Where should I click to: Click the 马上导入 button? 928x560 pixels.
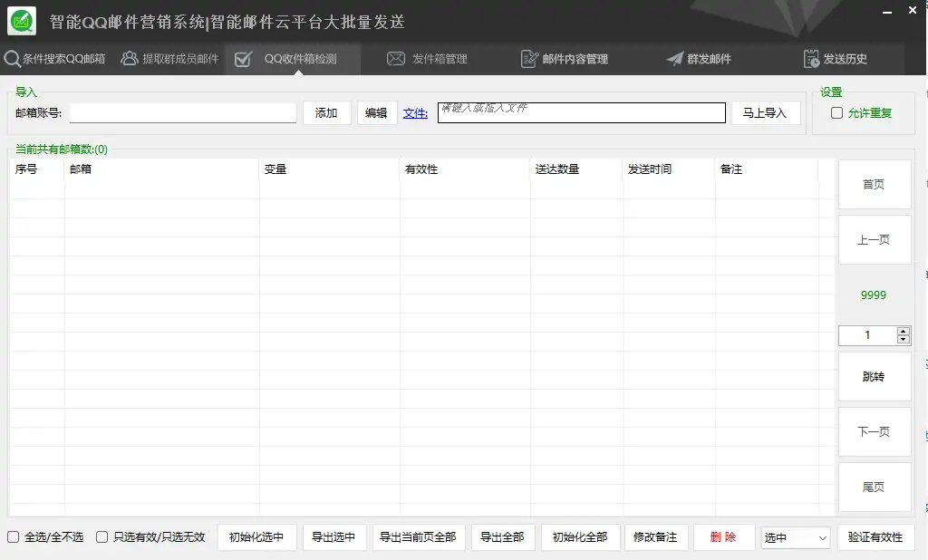pos(765,113)
